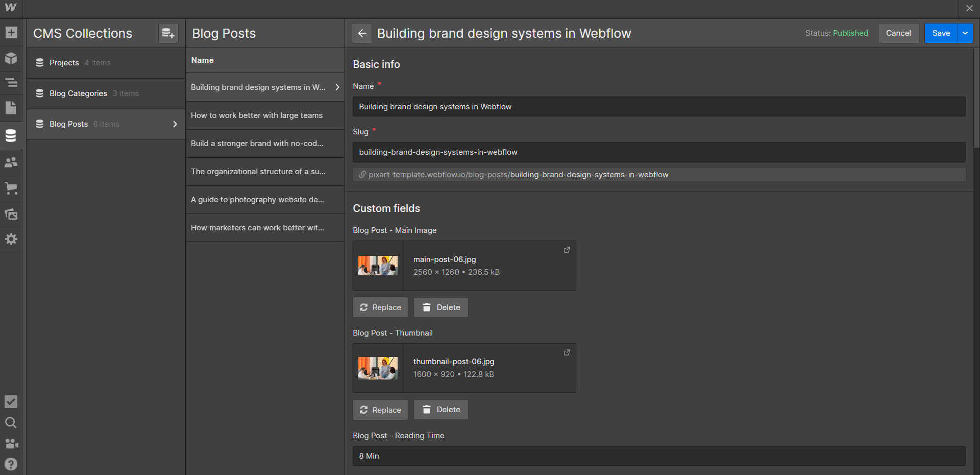Open the Projects collection
Image resolution: width=980 pixels, height=475 pixels.
64,63
